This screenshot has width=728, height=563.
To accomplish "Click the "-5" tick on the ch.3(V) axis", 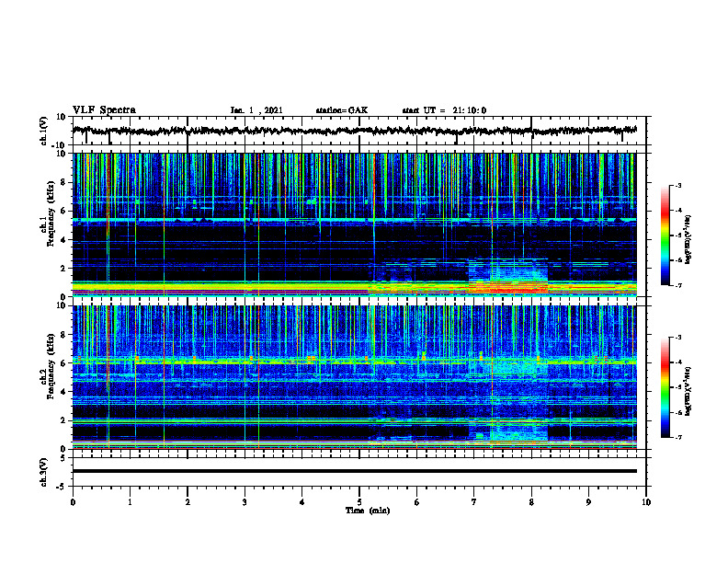I will pyautogui.click(x=62, y=487).
